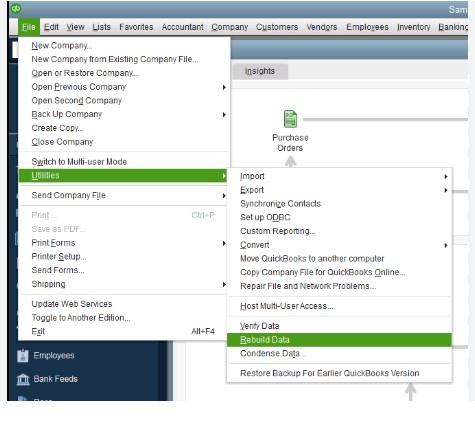Select Rebuild Data

[x=339, y=340]
